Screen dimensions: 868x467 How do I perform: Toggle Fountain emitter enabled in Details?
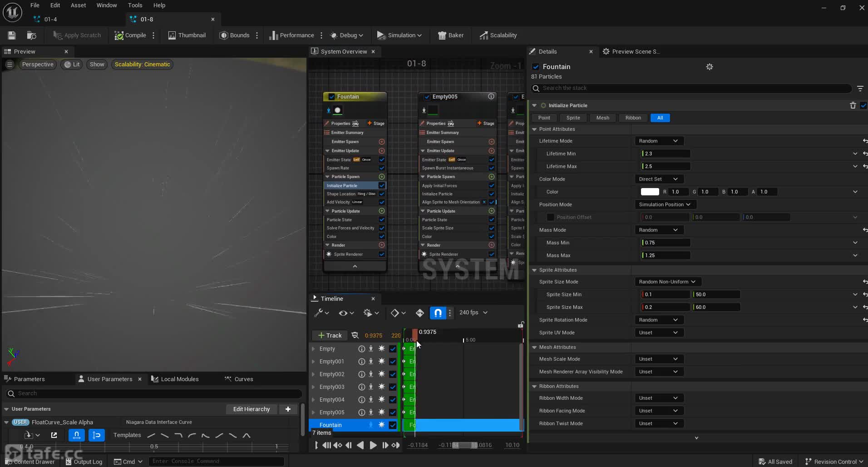tap(536, 67)
